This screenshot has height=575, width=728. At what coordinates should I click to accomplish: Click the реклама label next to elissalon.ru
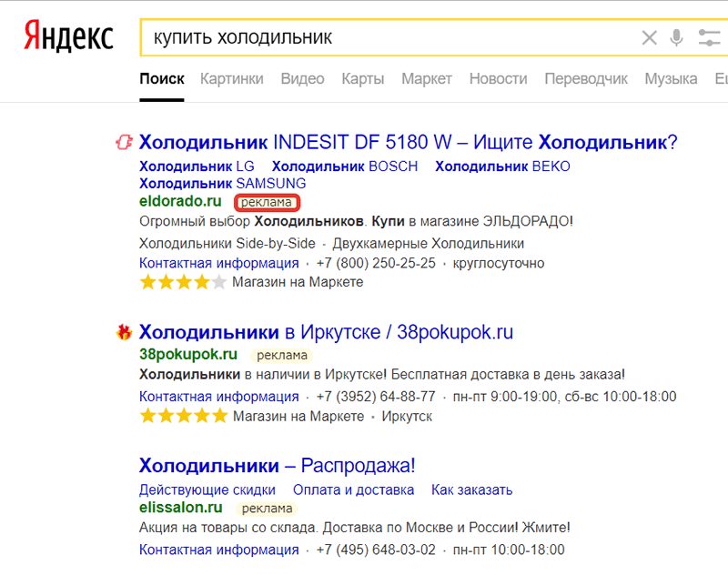[x=267, y=509]
